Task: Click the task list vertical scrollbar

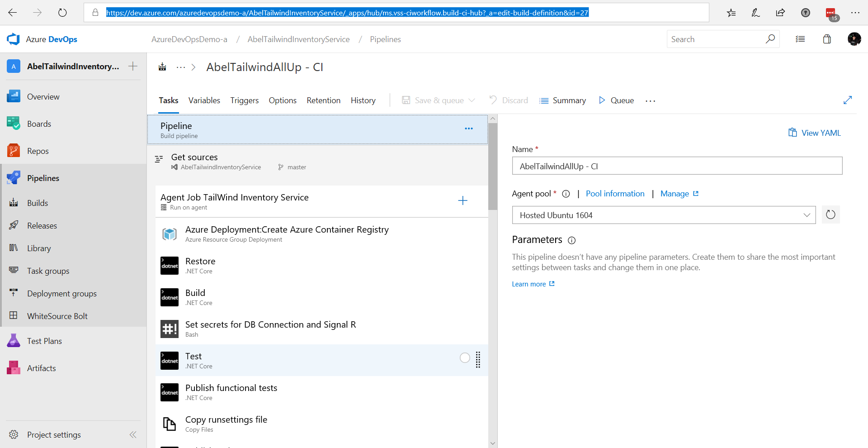Action: (493, 166)
